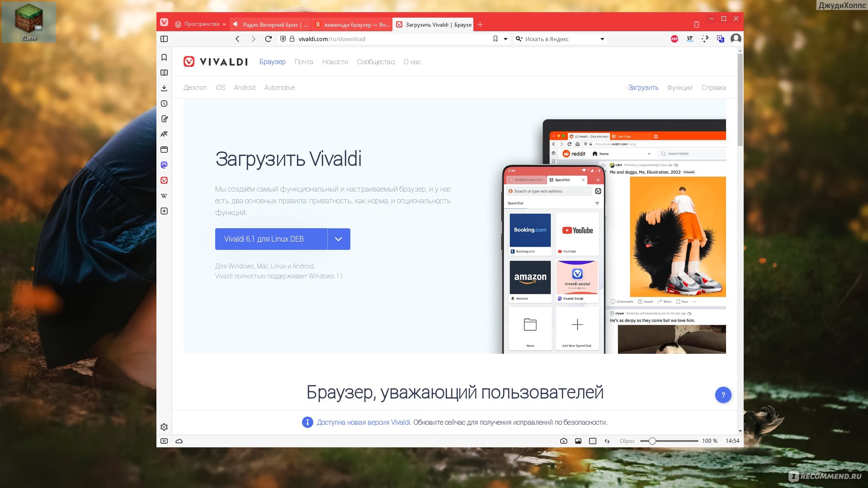Screen dimensions: 868x488
Task: Click the page vertical scrollbar
Action: [x=740, y=99]
